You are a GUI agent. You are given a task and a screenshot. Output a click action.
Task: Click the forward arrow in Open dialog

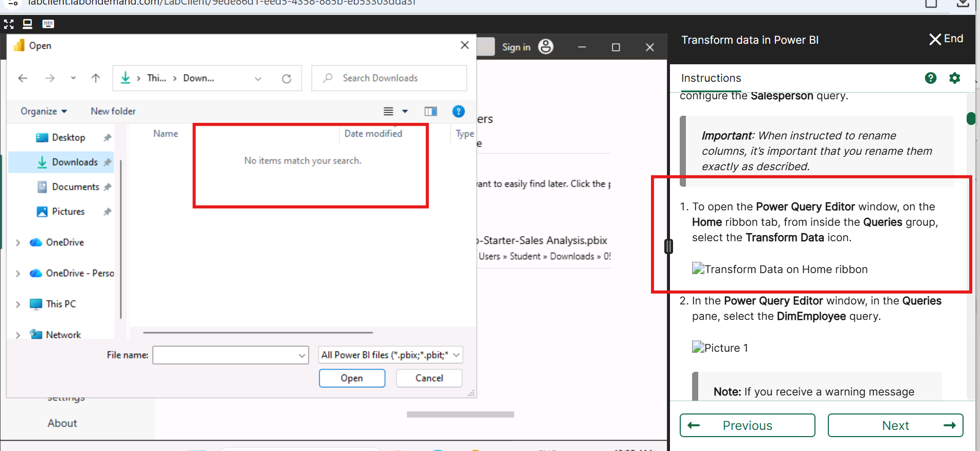(x=50, y=78)
